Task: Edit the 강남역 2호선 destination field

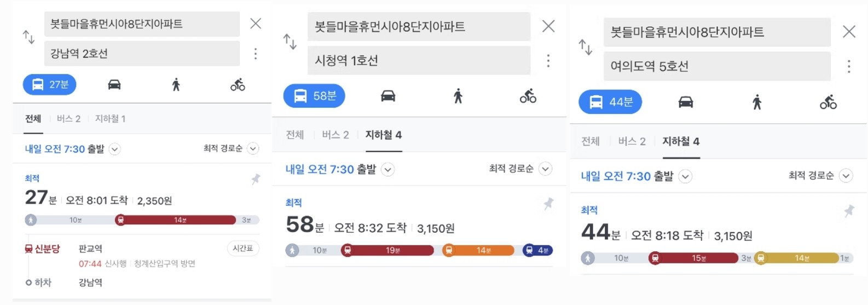Action: [142, 53]
